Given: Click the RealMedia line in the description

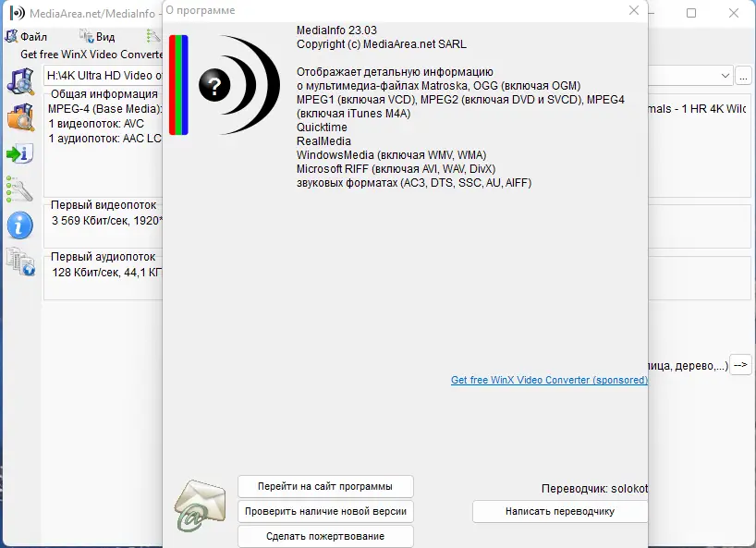Looking at the screenshot, I should point(323,141).
